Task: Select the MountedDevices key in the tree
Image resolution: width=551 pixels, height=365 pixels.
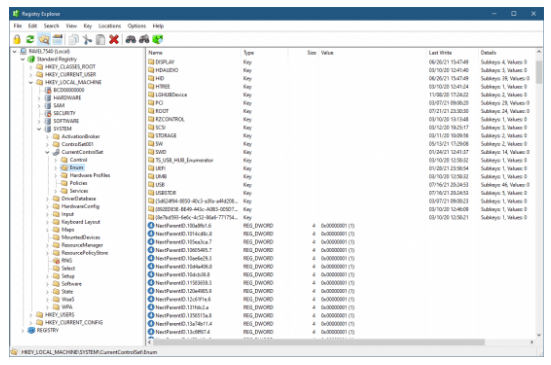Action: pyautogui.click(x=81, y=237)
